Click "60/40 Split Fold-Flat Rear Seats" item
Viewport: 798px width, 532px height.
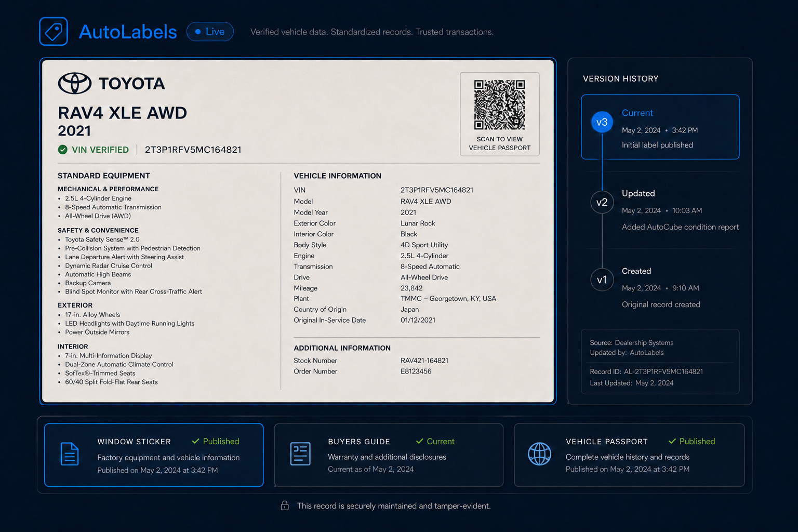tap(111, 382)
